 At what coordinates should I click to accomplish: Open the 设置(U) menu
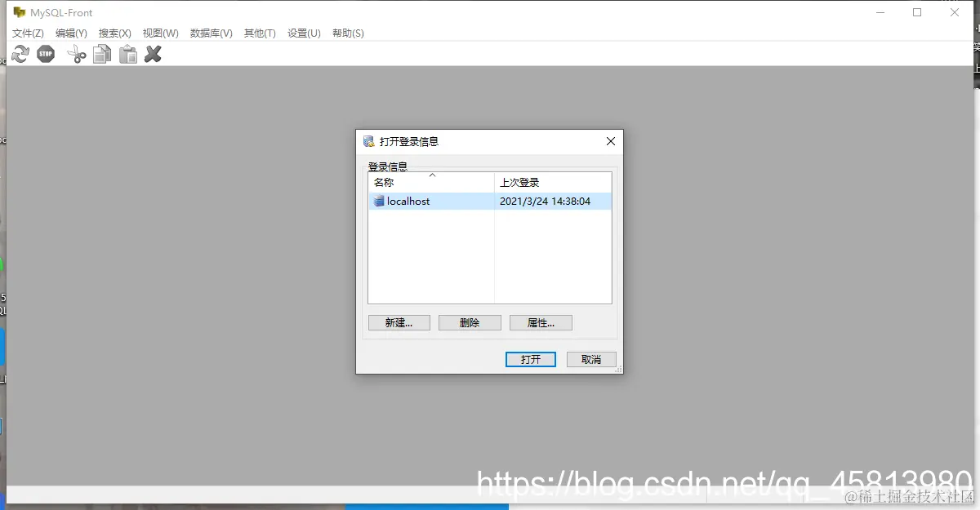point(303,33)
